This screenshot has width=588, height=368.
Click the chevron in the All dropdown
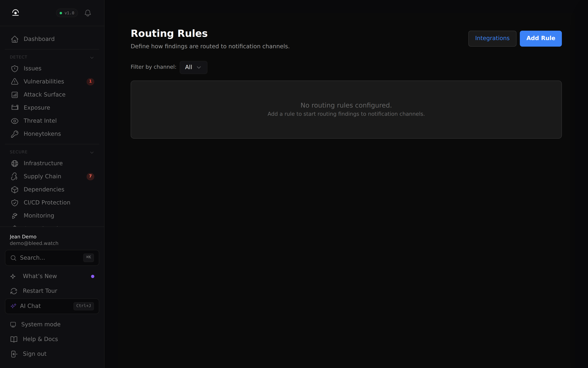click(199, 67)
